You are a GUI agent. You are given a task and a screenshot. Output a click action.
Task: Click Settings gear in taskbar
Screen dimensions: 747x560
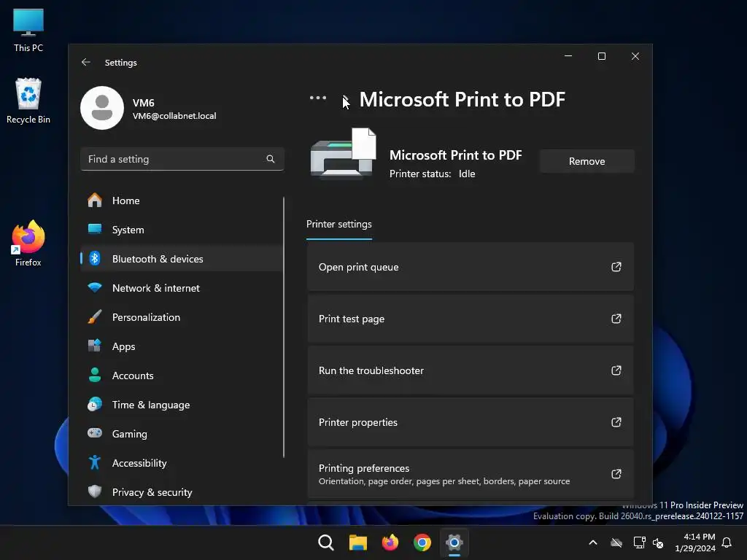click(x=454, y=542)
